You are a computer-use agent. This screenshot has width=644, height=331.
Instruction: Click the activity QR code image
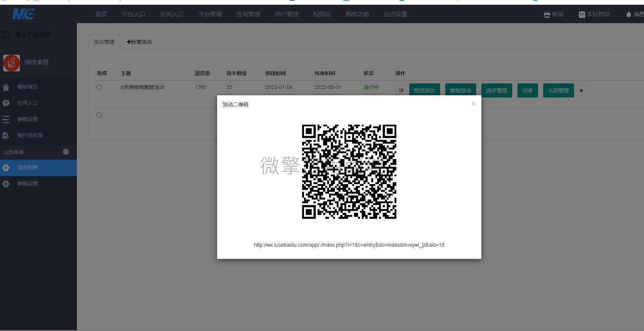pos(349,172)
